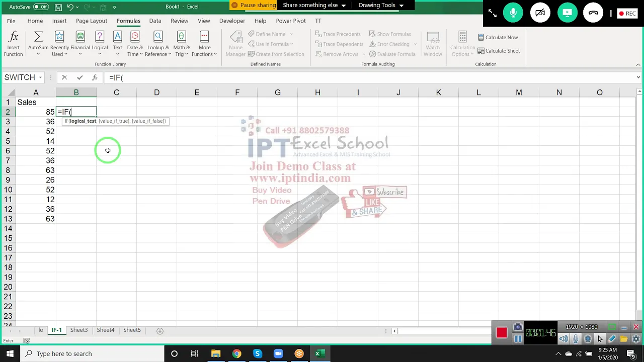Open the Name Box dropdown arrow
This screenshot has width=644, height=362.
point(40,77)
